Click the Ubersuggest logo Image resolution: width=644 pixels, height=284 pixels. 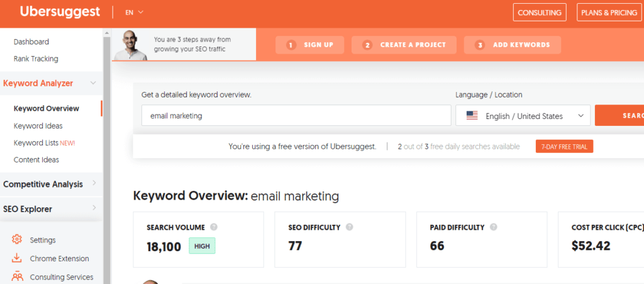(58, 12)
